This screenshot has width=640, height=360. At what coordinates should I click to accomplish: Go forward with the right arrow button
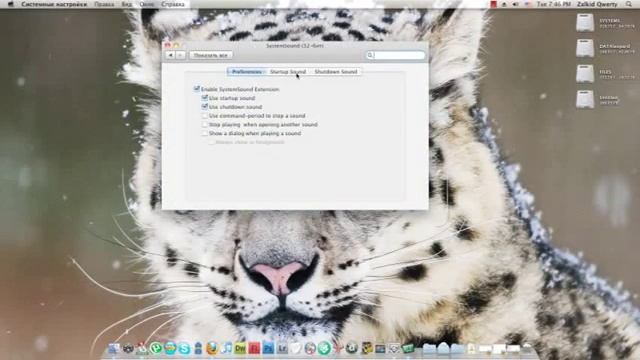click(180, 55)
